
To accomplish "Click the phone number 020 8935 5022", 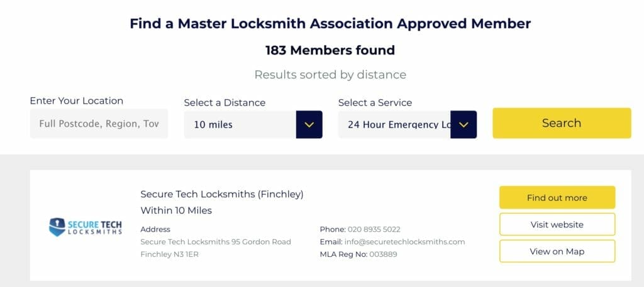I will 373,229.
